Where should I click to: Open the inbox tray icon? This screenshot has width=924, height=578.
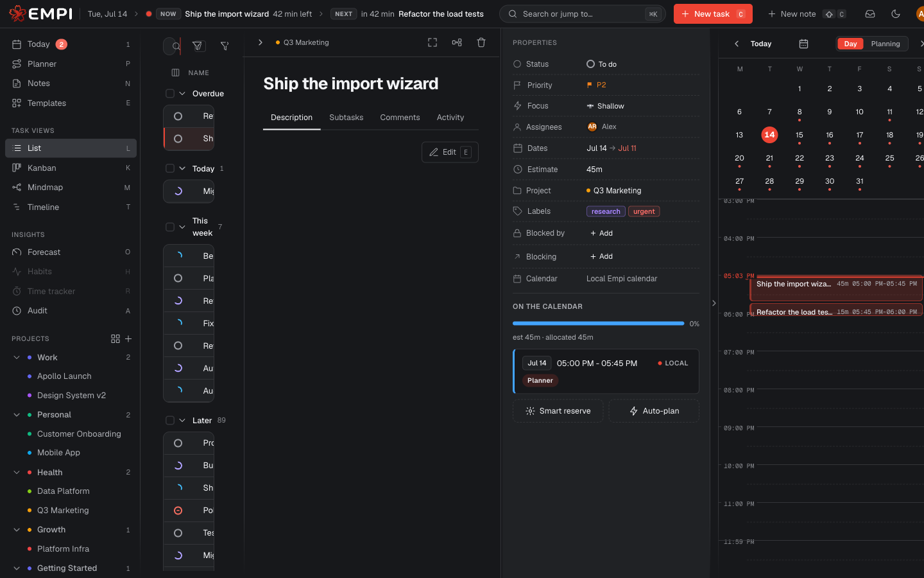(x=870, y=13)
